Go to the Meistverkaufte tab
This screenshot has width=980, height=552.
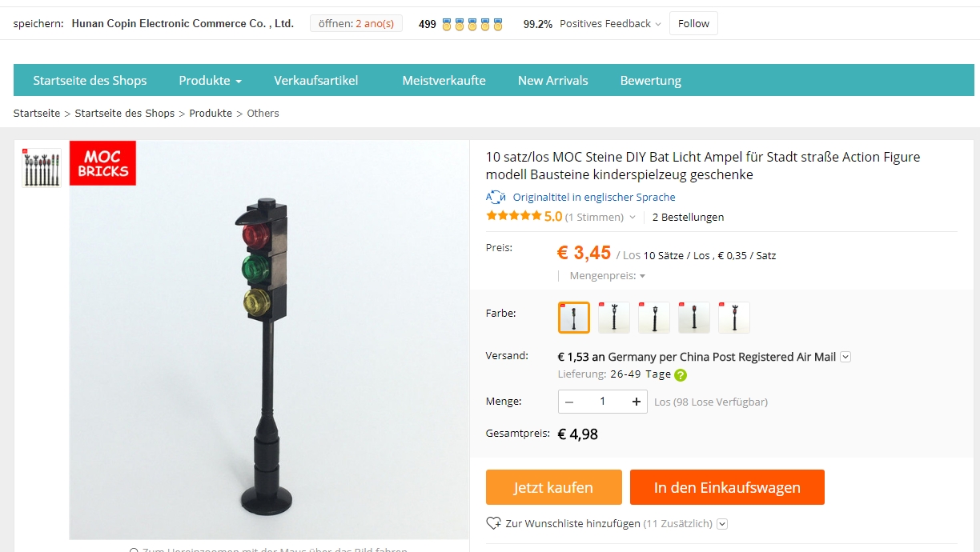tap(444, 80)
